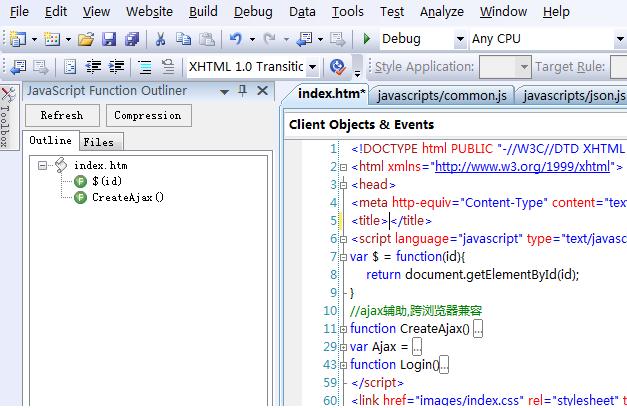The width and height of the screenshot is (627, 408).
Task: Open the Build menu
Action: point(203,12)
